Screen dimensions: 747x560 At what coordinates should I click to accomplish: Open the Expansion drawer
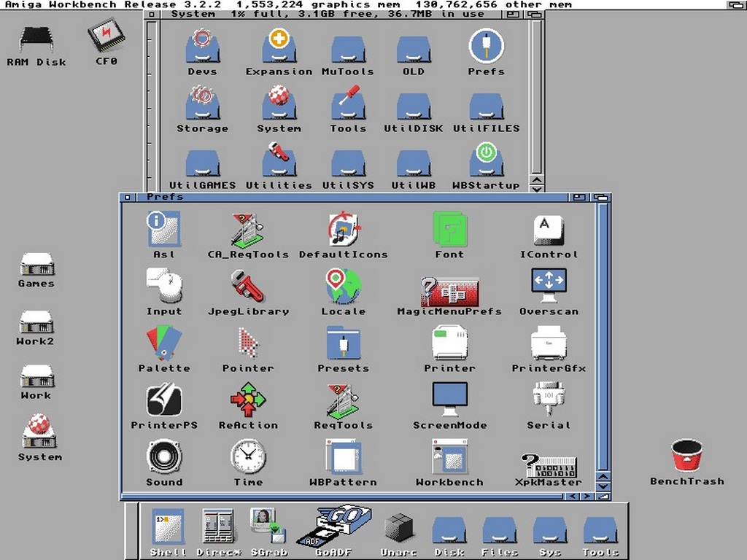tap(279, 46)
